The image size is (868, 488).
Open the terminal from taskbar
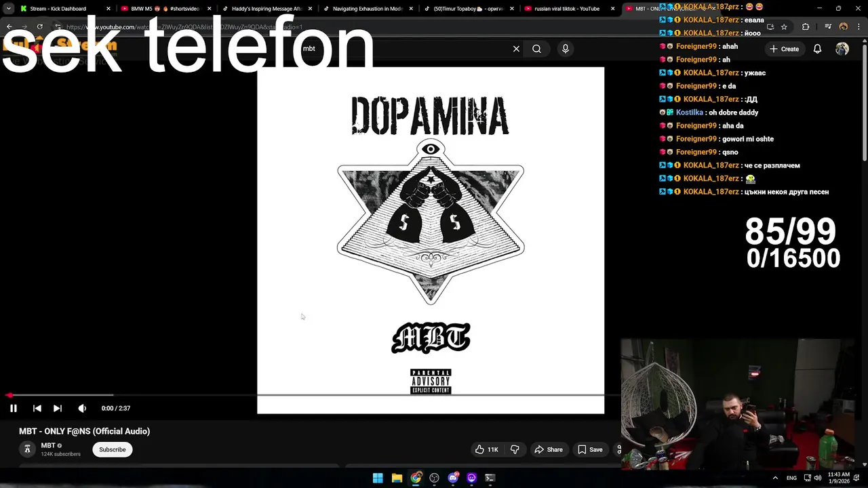pos(490,478)
